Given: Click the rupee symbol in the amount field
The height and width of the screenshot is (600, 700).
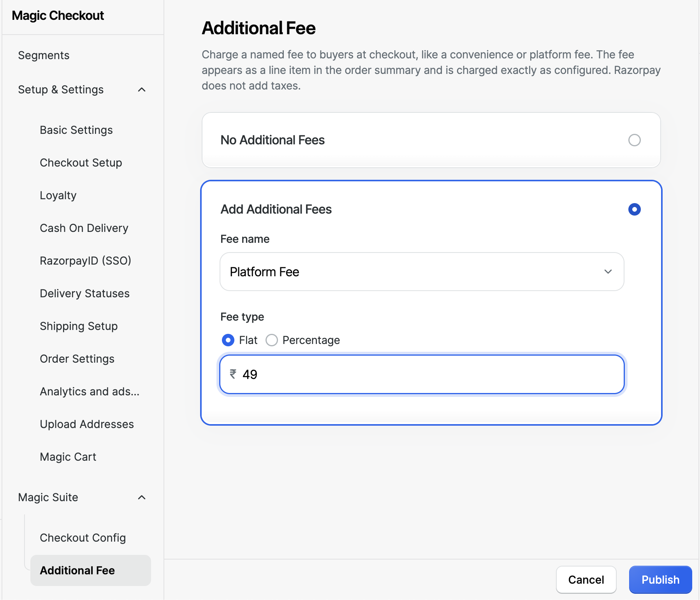Looking at the screenshot, I should 233,374.
